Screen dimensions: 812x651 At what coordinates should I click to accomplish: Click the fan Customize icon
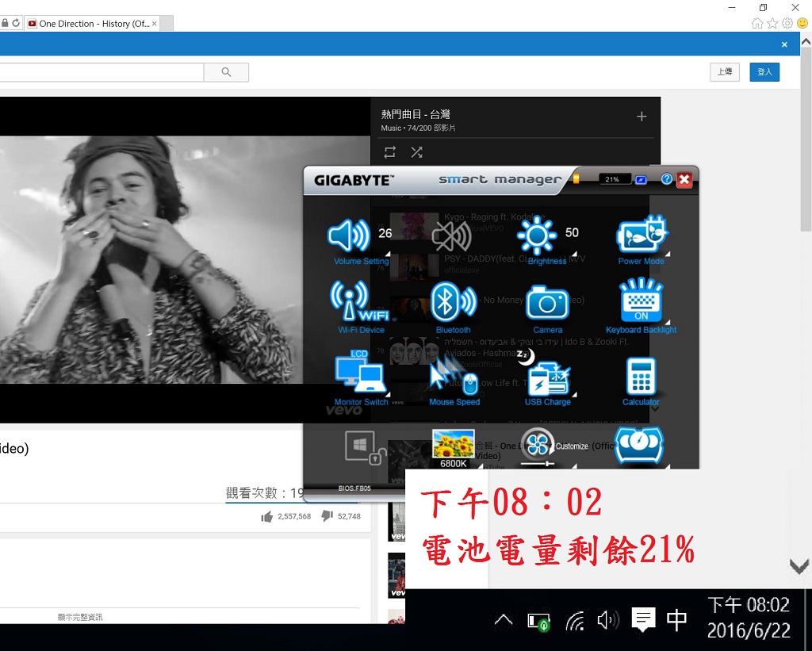point(538,446)
